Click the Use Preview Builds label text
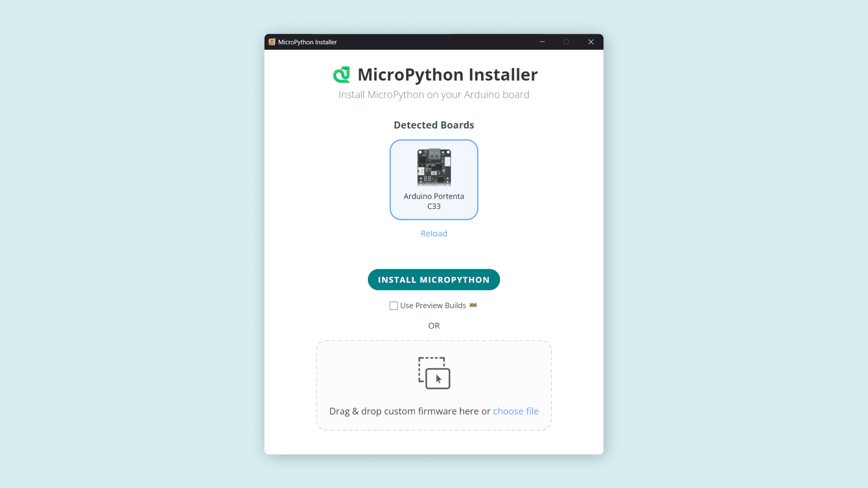The image size is (868, 488). coord(433,305)
